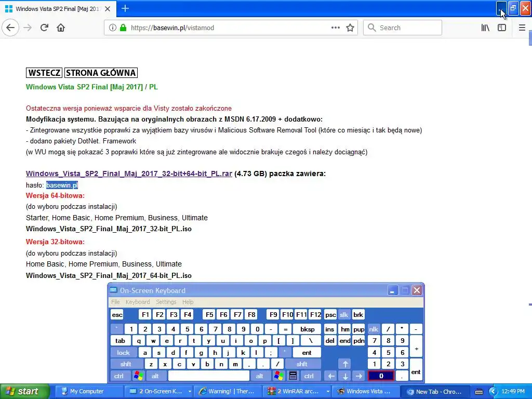Image resolution: width=532 pixels, height=399 pixels.
Task: Click the left arrow key on the keyboard
Action: (331, 376)
